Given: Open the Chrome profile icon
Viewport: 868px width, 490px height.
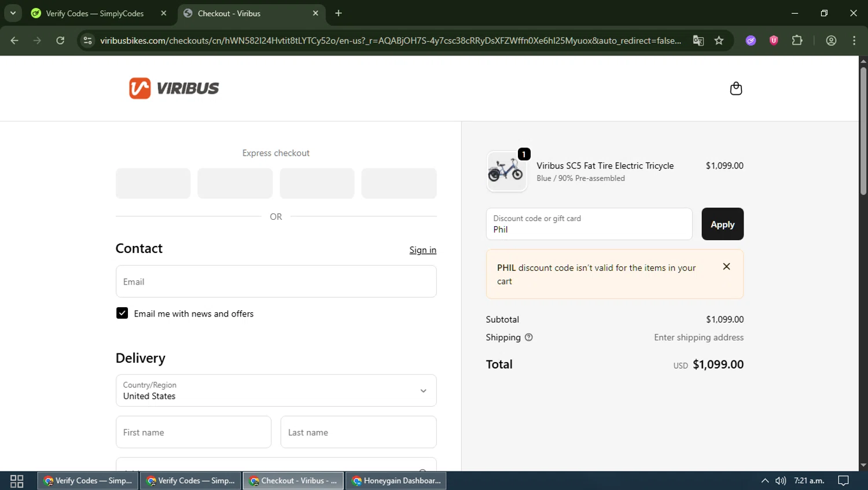Looking at the screenshot, I should tap(831, 40).
